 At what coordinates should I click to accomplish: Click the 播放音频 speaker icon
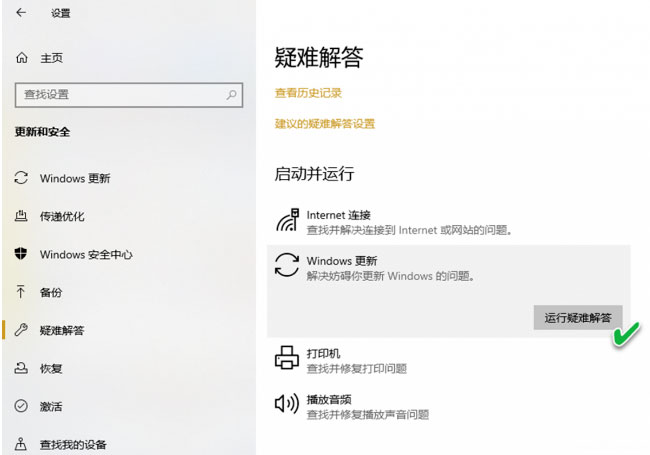coord(286,403)
